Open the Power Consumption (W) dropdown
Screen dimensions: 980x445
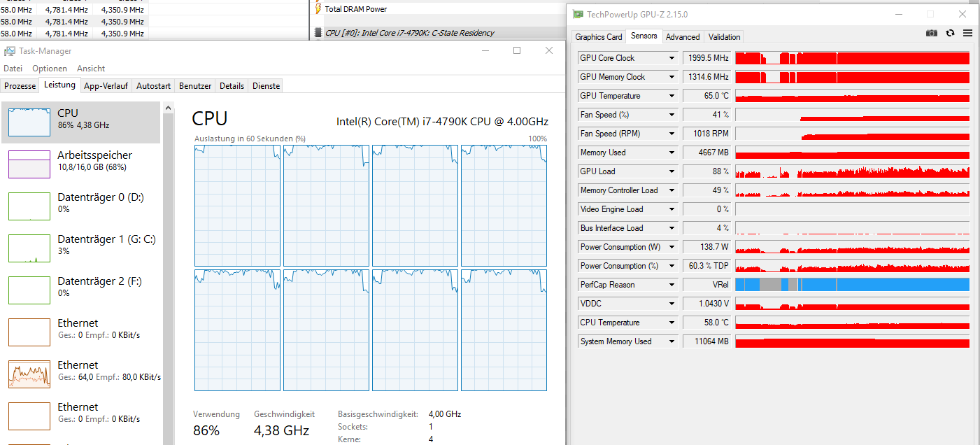pos(672,247)
